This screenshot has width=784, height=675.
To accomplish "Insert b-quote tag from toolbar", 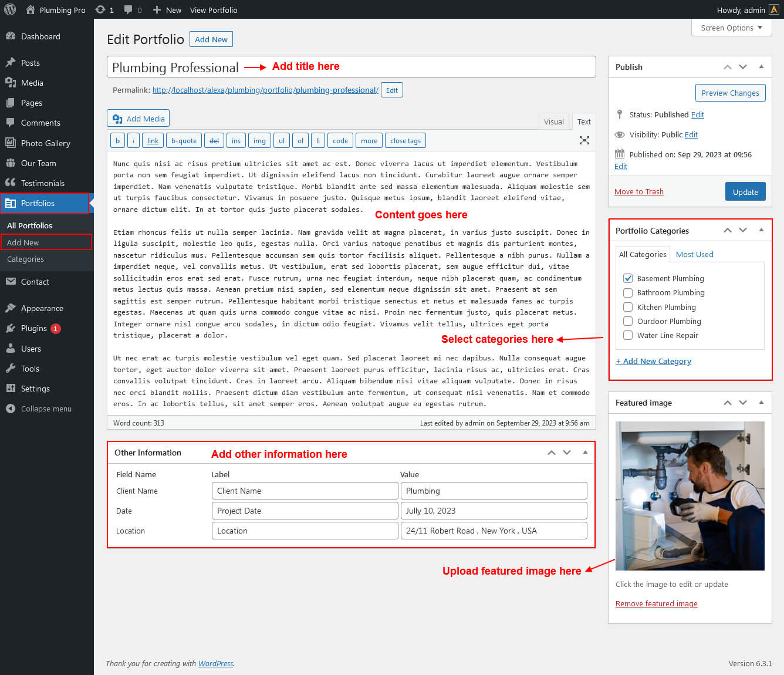I will point(184,141).
